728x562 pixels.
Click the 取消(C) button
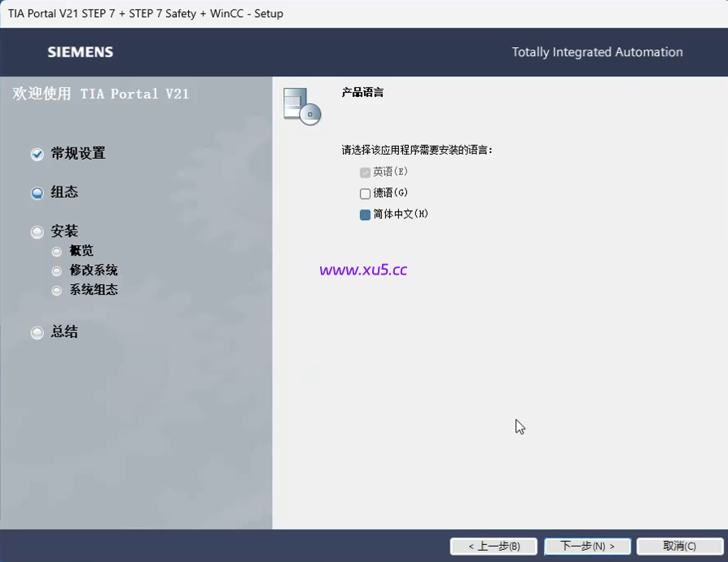tap(680, 547)
